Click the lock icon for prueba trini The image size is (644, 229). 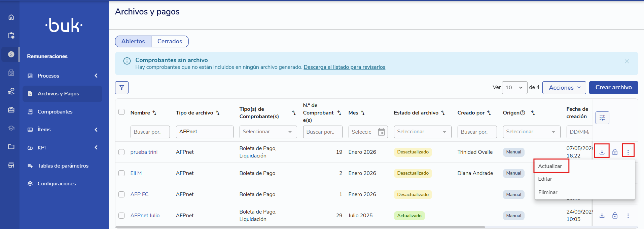(615, 152)
